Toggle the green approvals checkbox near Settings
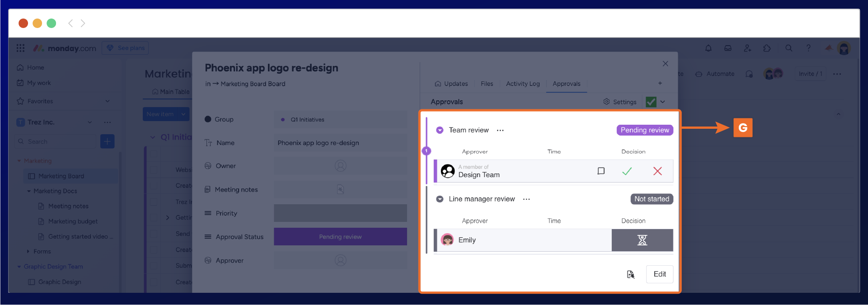868x305 pixels. pos(651,102)
